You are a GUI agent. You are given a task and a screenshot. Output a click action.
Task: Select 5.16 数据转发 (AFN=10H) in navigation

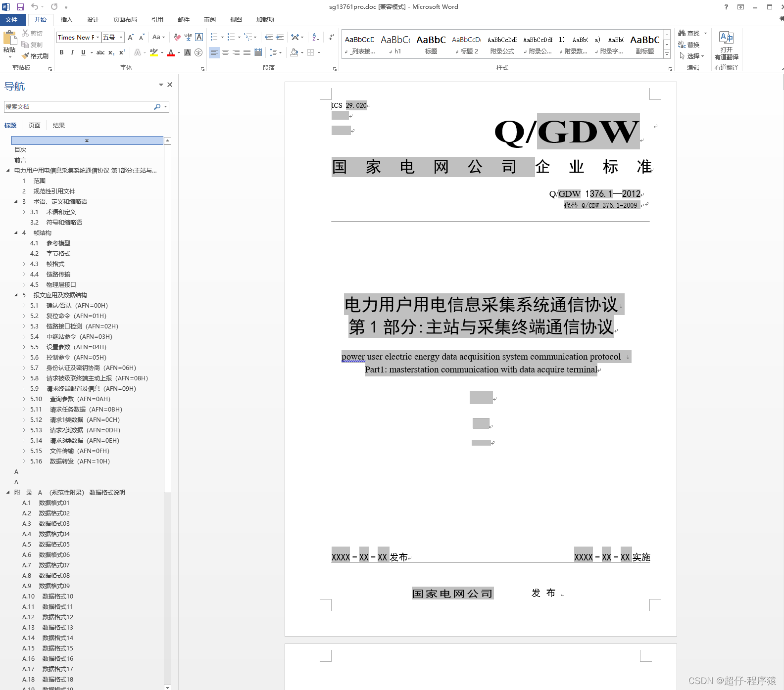(70, 461)
